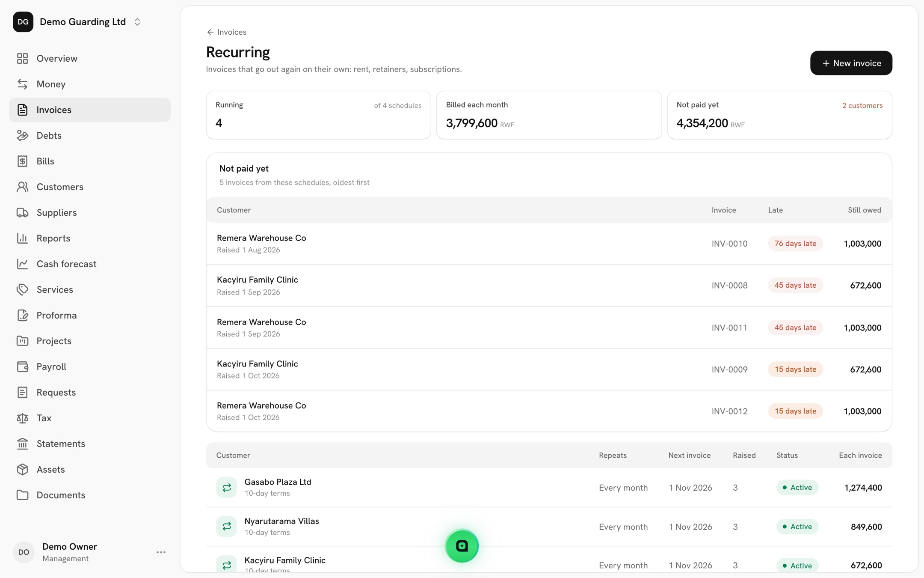Go back via the Invoices breadcrumb link
924x578 pixels.
coord(226,32)
